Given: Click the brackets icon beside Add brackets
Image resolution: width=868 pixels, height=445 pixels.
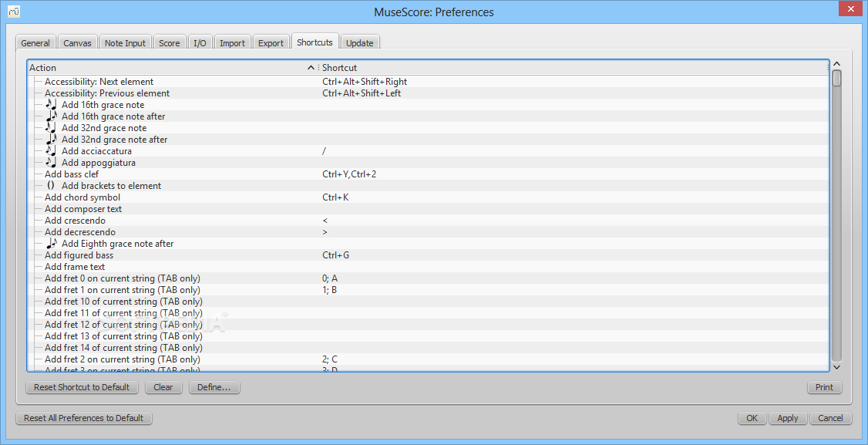Looking at the screenshot, I should click(51, 186).
